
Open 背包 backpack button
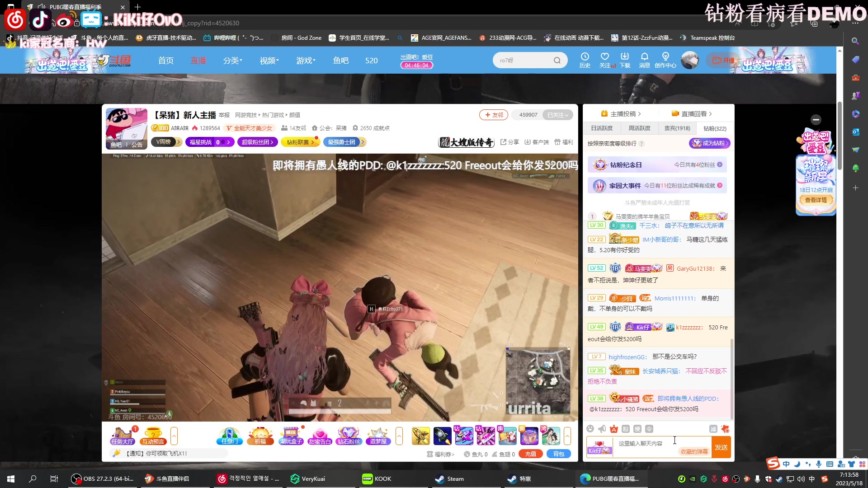(558, 454)
